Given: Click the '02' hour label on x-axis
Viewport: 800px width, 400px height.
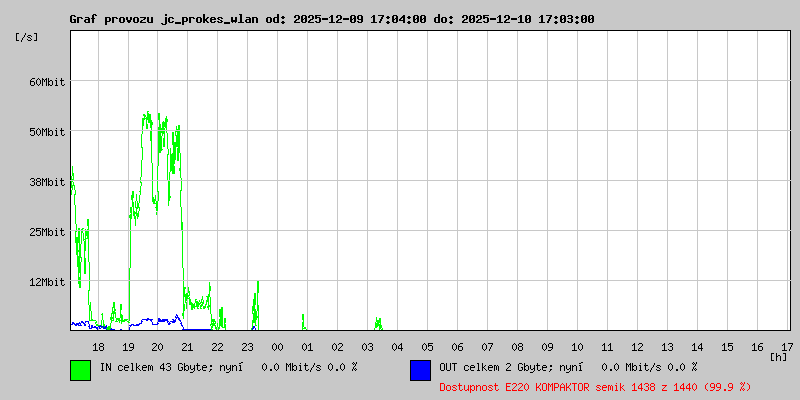Looking at the screenshot, I should tap(337, 347).
